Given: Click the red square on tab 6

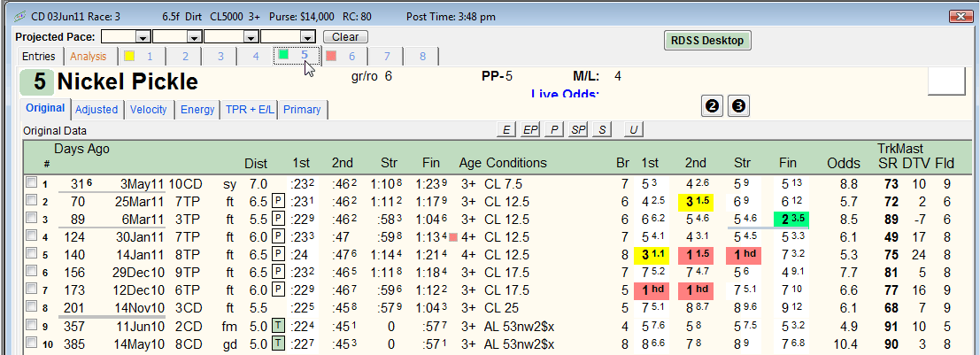Looking at the screenshot, I should tap(331, 56).
